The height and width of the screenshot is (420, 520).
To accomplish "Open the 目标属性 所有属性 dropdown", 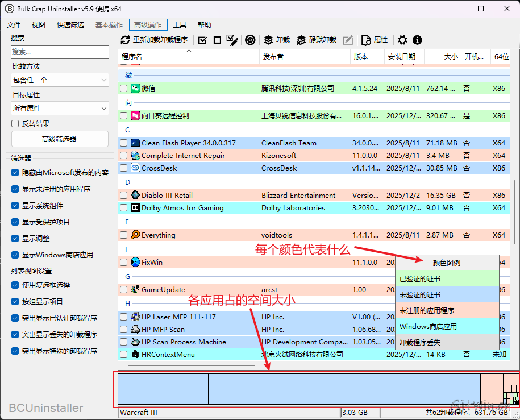I will tap(60, 109).
